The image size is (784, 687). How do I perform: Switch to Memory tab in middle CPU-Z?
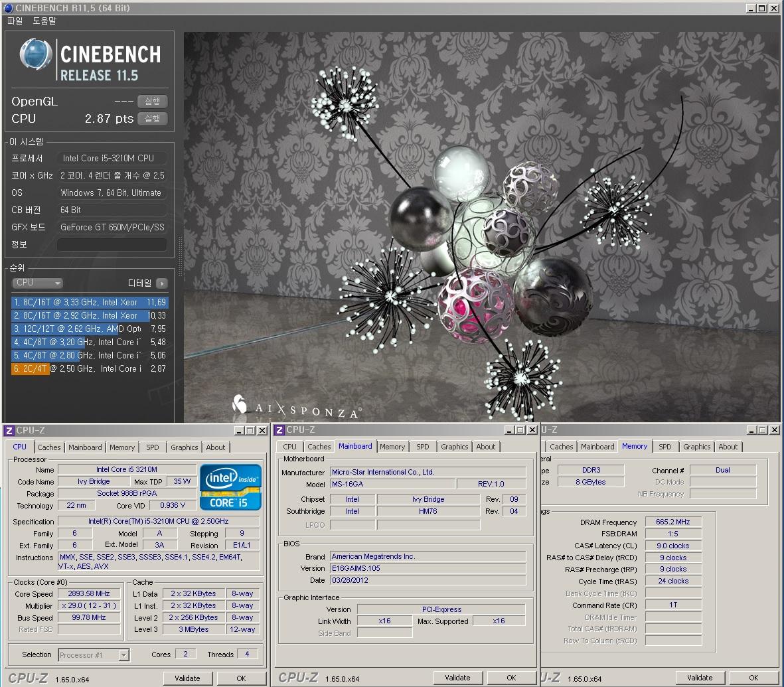click(392, 447)
